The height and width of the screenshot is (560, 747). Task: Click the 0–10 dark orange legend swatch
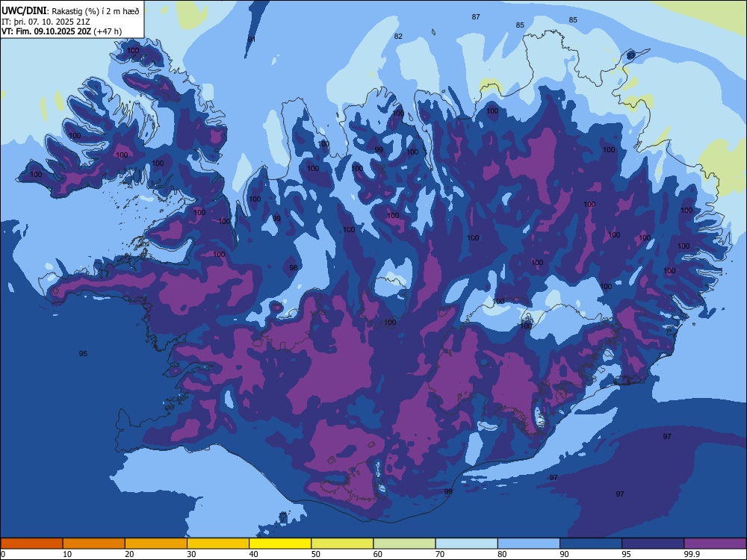tap(31, 544)
